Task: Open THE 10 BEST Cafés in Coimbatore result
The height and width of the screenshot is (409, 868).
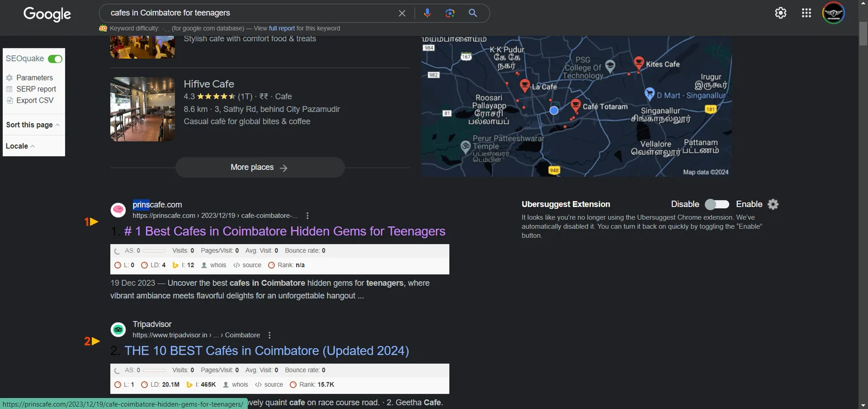Action: (267, 351)
